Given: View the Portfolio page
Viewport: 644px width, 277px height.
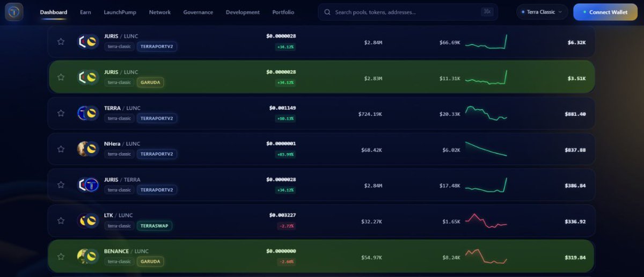Looking at the screenshot, I should pos(283,12).
